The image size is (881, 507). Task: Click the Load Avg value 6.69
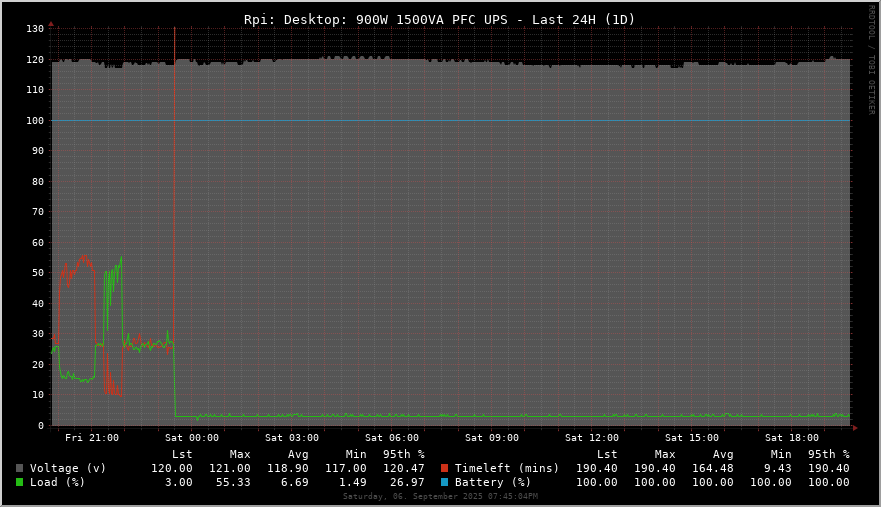[294, 482]
